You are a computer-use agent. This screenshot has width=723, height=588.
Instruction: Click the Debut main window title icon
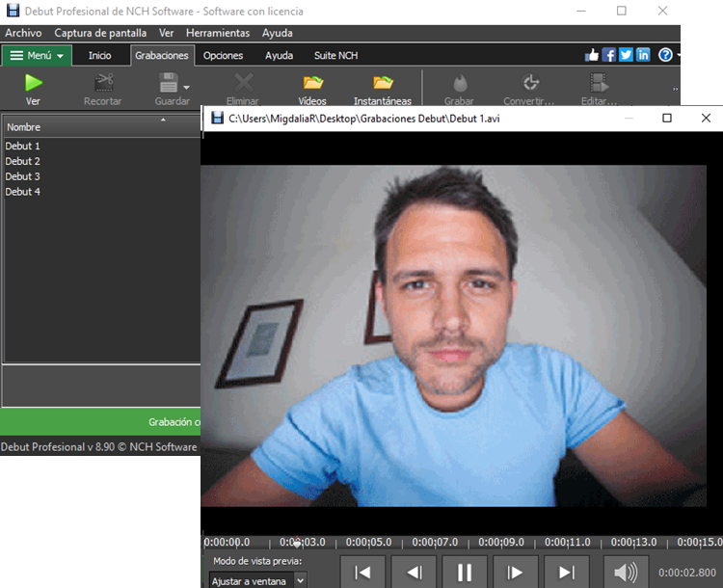[x=13, y=11]
